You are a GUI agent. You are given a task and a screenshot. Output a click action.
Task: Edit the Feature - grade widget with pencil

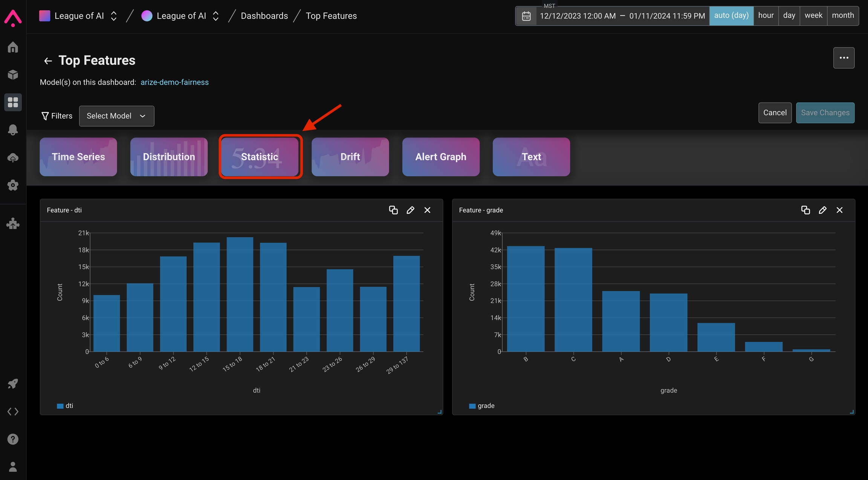pyautogui.click(x=822, y=210)
